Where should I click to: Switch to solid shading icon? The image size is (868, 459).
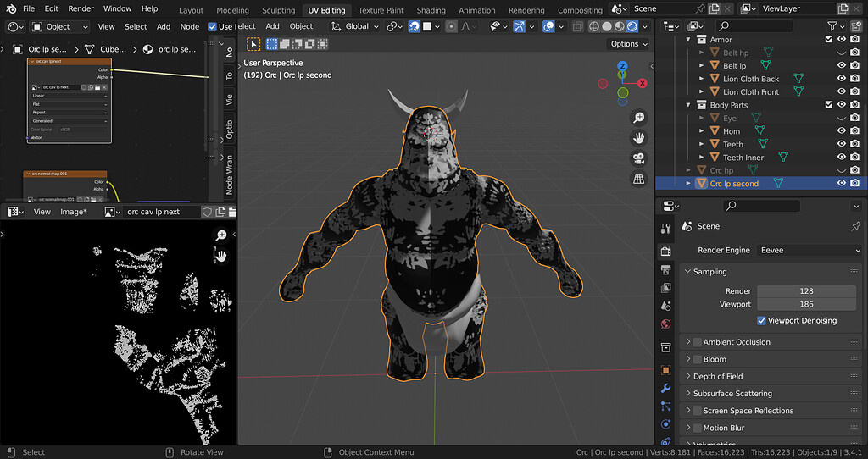pos(607,26)
